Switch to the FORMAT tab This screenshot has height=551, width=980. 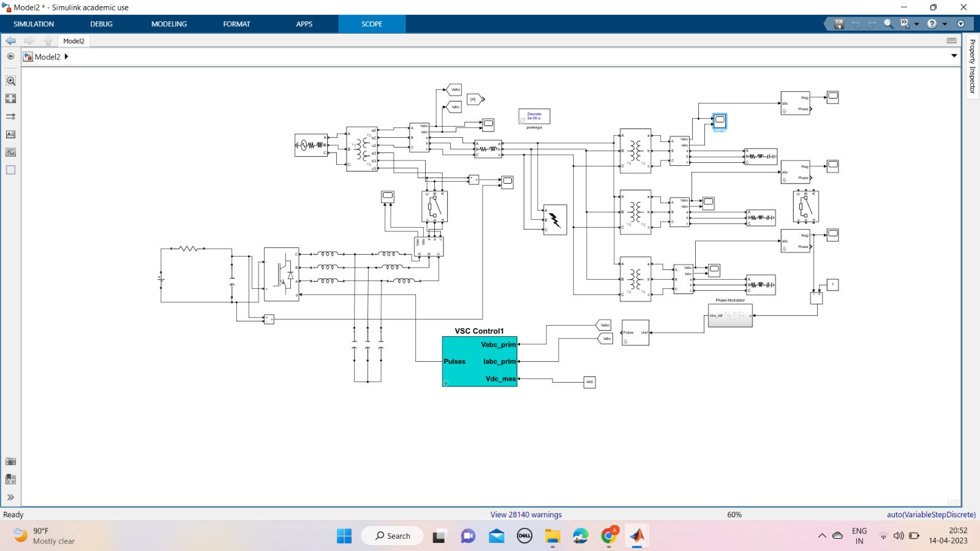(x=236, y=24)
